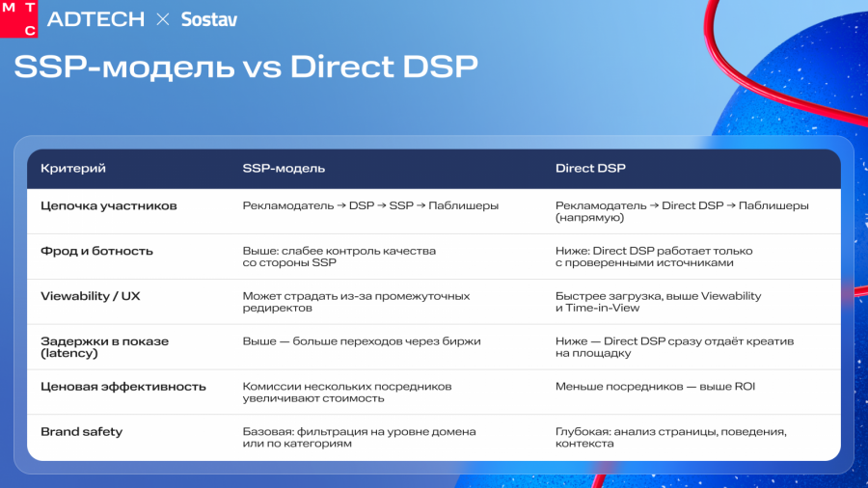Select the slide title SSP-модель vs Direct DSP
This screenshot has height=488, width=868.
[x=246, y=67]
